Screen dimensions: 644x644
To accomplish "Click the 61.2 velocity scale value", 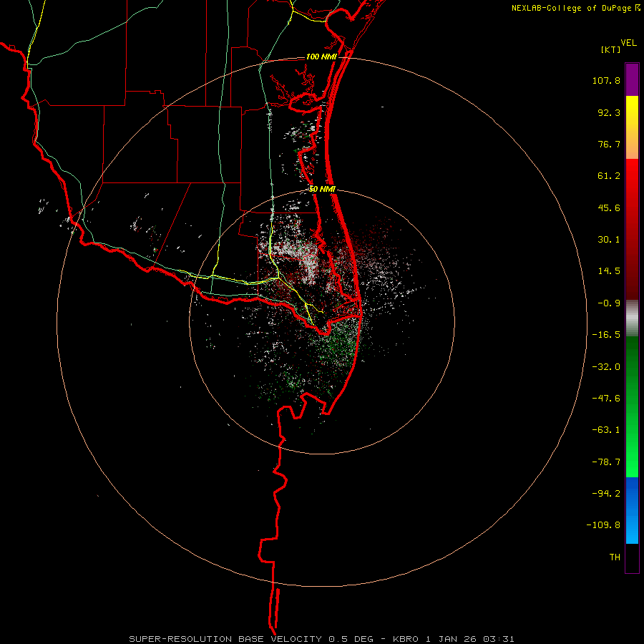I will click(609, 176).
